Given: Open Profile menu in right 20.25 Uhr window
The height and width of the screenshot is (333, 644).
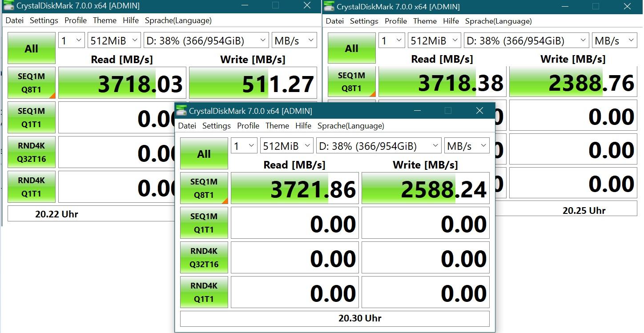Looking at the screenshot, I should [396, 21].
